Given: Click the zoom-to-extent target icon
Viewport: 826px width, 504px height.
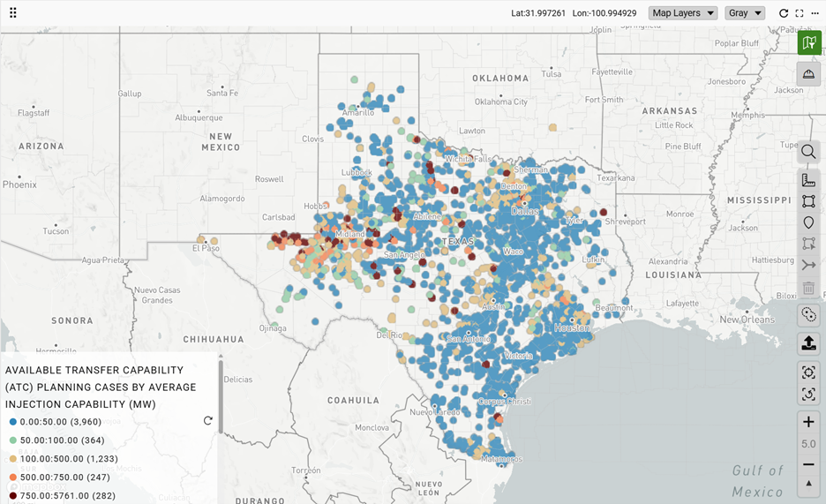Looking at the screenshot, I should pos(808,372).
